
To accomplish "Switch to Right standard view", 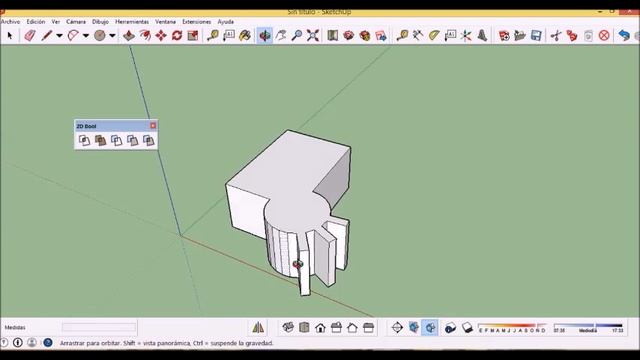I will 336,327.
